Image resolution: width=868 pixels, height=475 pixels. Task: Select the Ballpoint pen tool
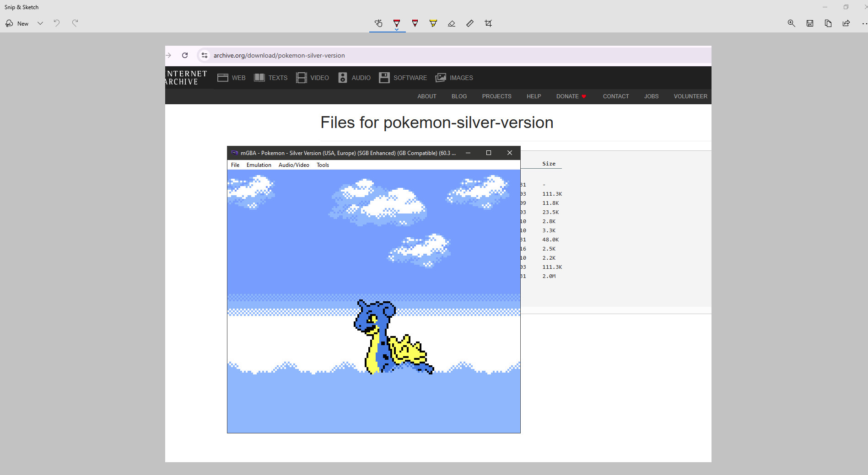[397, 23]
